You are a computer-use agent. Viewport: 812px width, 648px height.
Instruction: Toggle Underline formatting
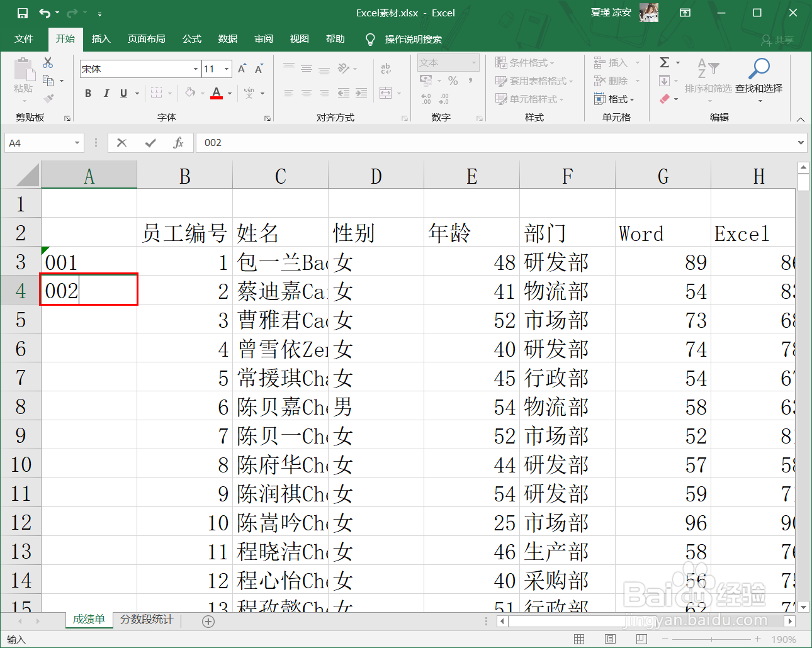(122, 92)
